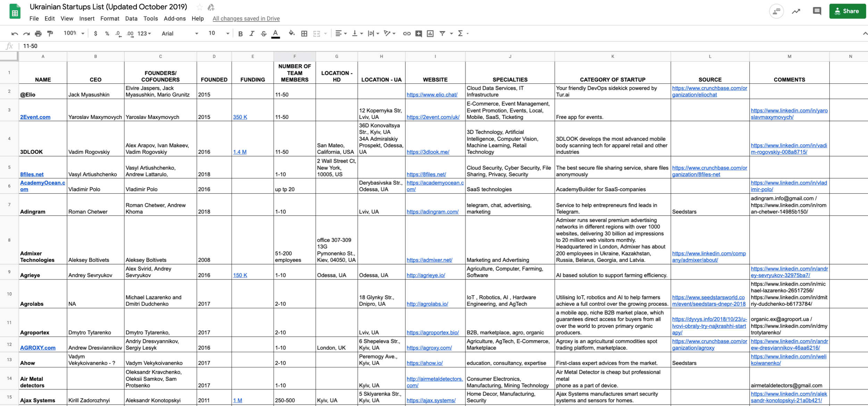Toggle bold formatting on the selection
The width and height of the screenshot is (868, 406).
(240, 33)
